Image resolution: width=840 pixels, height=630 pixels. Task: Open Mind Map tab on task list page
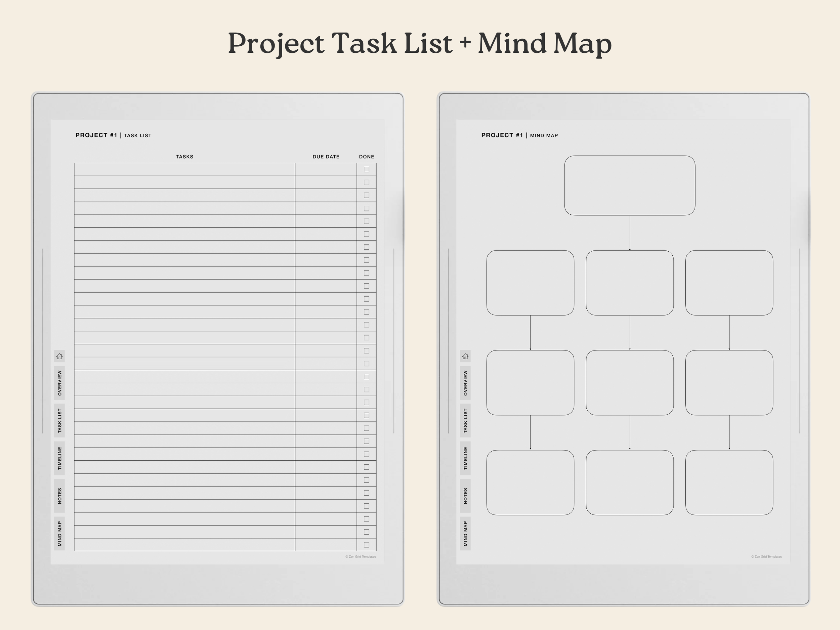59,533
